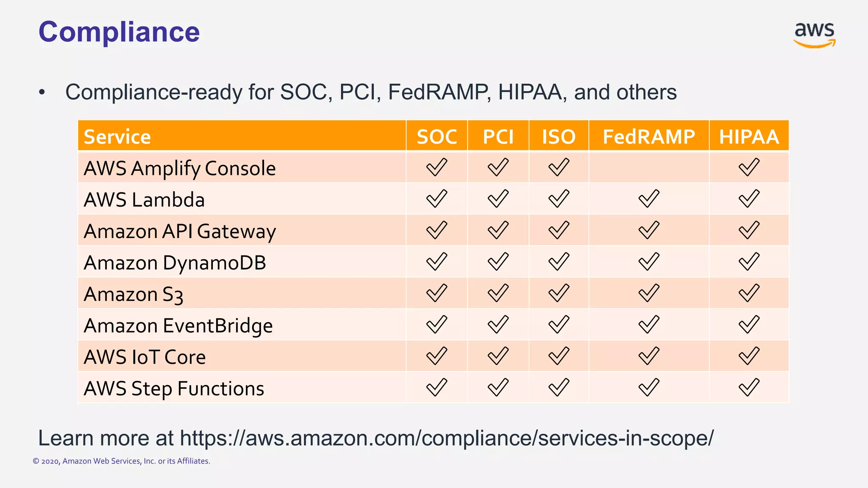Select the FedRAMP column header
Screen dimensions: 868x488
coord(649,136)
